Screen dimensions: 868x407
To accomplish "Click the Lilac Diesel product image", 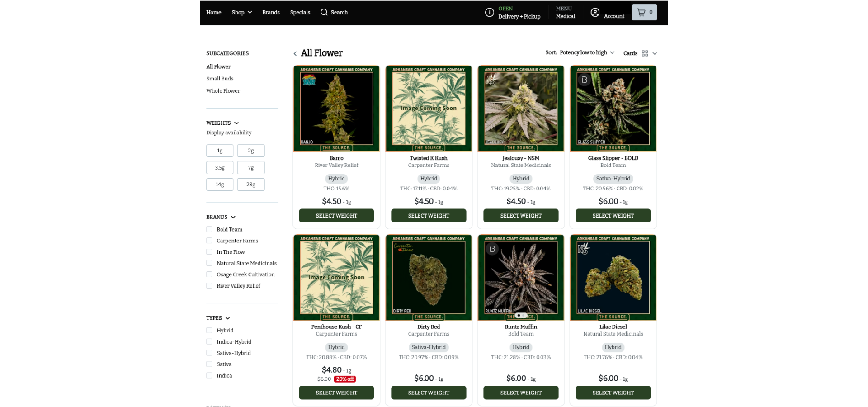I will pos(613,277).
